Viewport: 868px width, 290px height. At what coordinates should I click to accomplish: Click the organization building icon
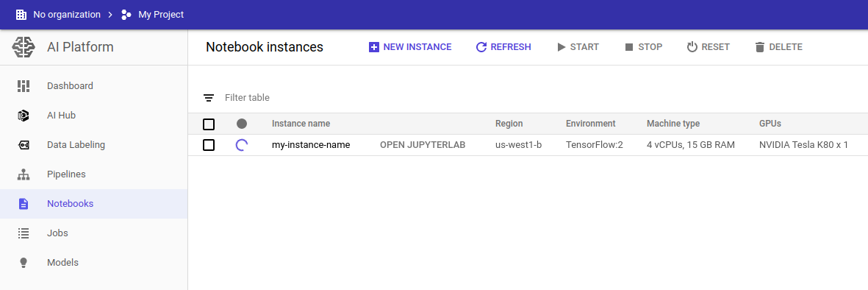(x=21, y=15)
